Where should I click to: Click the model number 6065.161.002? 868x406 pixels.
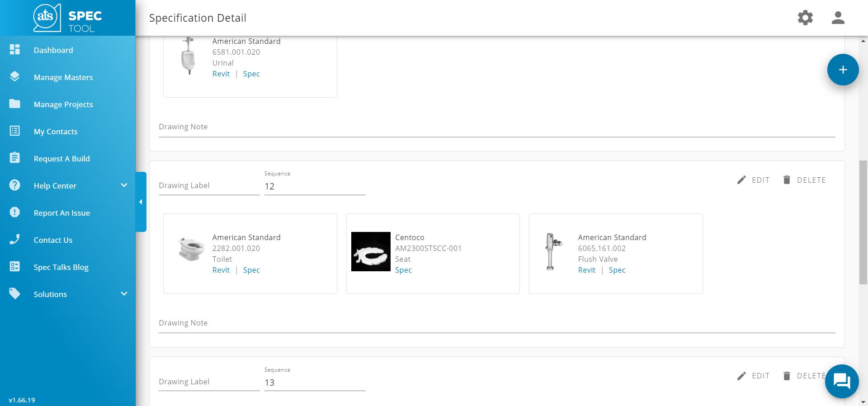[x=602, y=248]
